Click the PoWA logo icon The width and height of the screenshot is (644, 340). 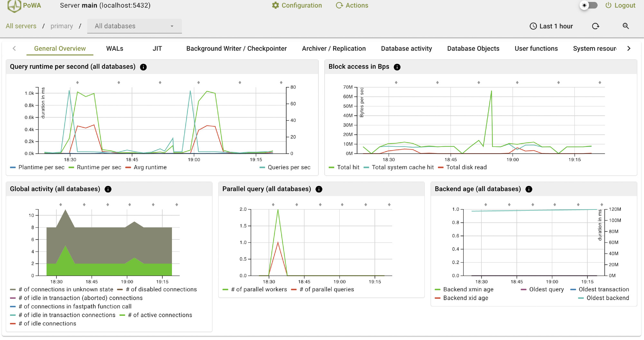click(14, 5)
